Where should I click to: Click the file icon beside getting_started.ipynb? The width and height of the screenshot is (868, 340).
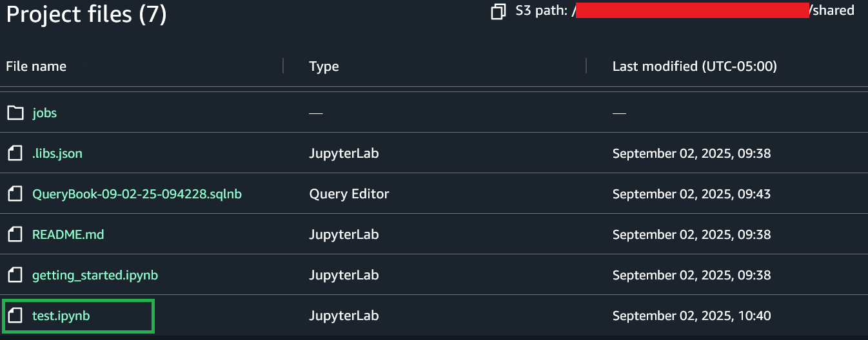15,276
